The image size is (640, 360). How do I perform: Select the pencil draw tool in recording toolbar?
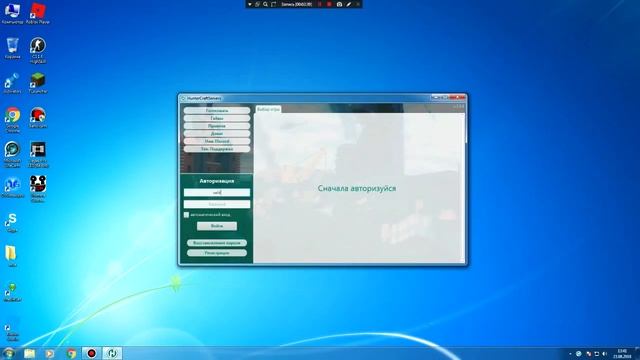[349, 4]
